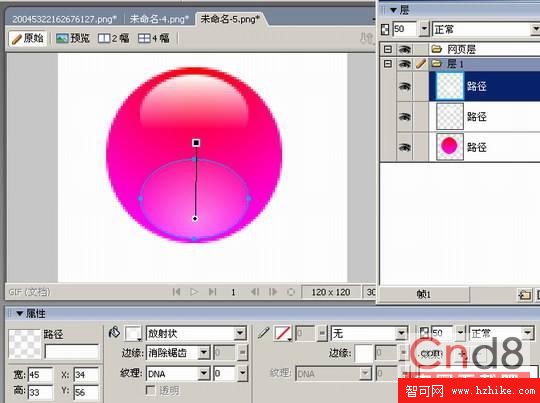Go to first frame button

[176, 292]
